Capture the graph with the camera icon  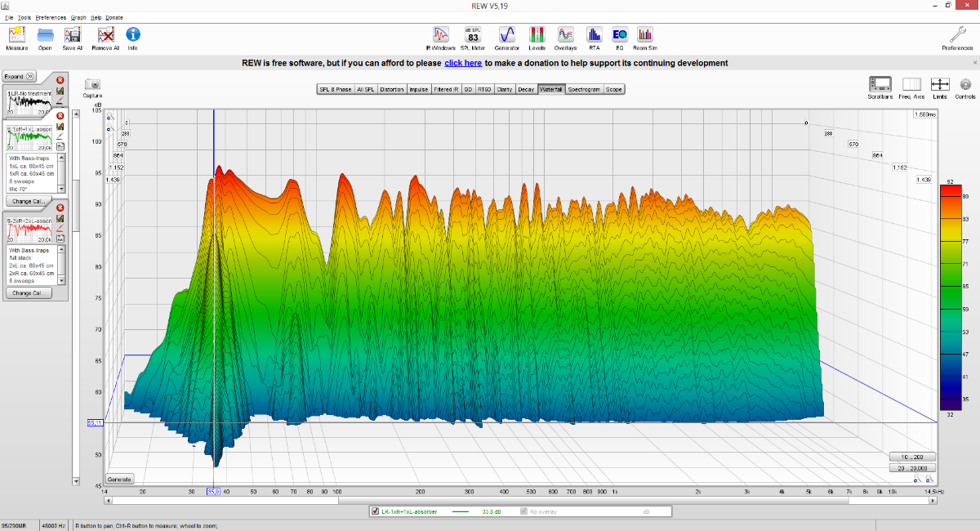coord(92,85)
